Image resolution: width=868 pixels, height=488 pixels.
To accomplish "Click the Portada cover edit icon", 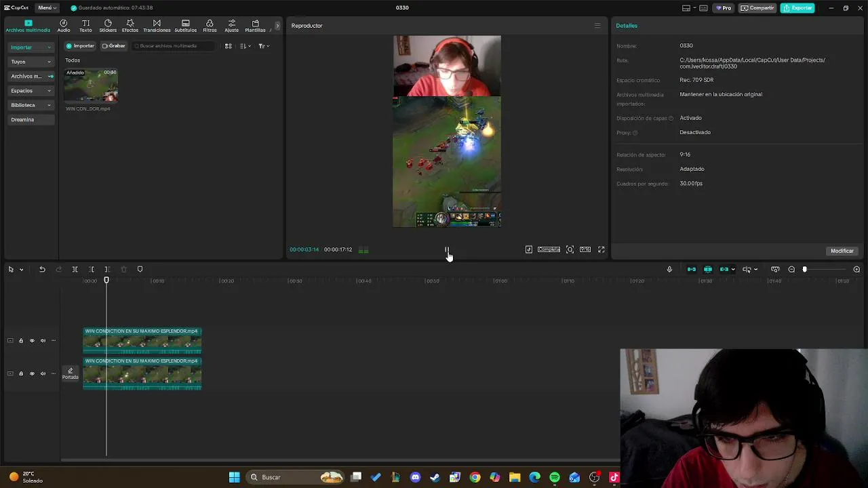I will tap(70, 373).
